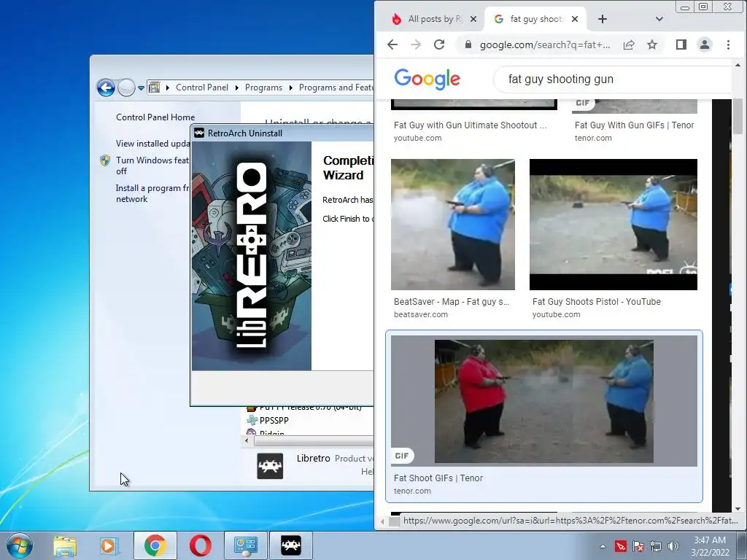
Task: Open 'Fat Guy with Gun Ultimate Shootout' link
Action: [470, 125]
